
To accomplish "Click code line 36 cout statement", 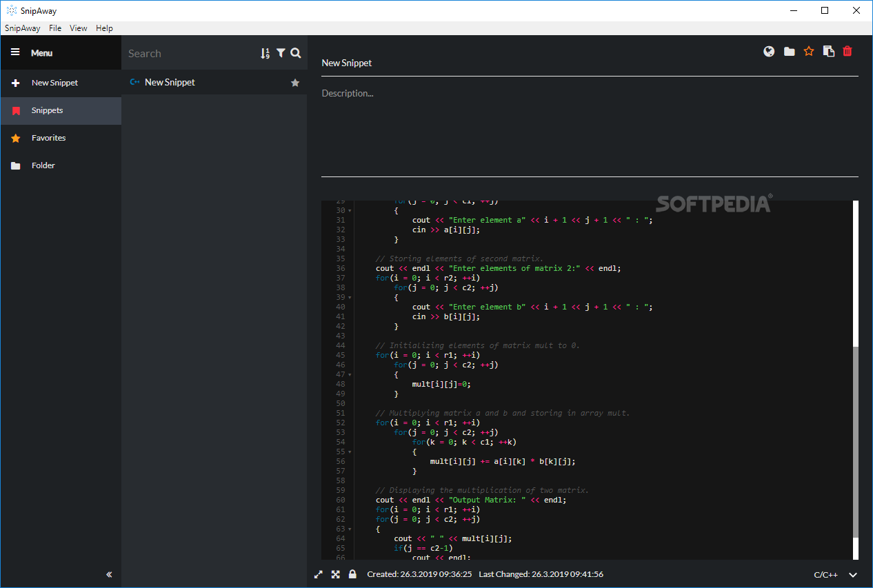I will pos(498,268).
